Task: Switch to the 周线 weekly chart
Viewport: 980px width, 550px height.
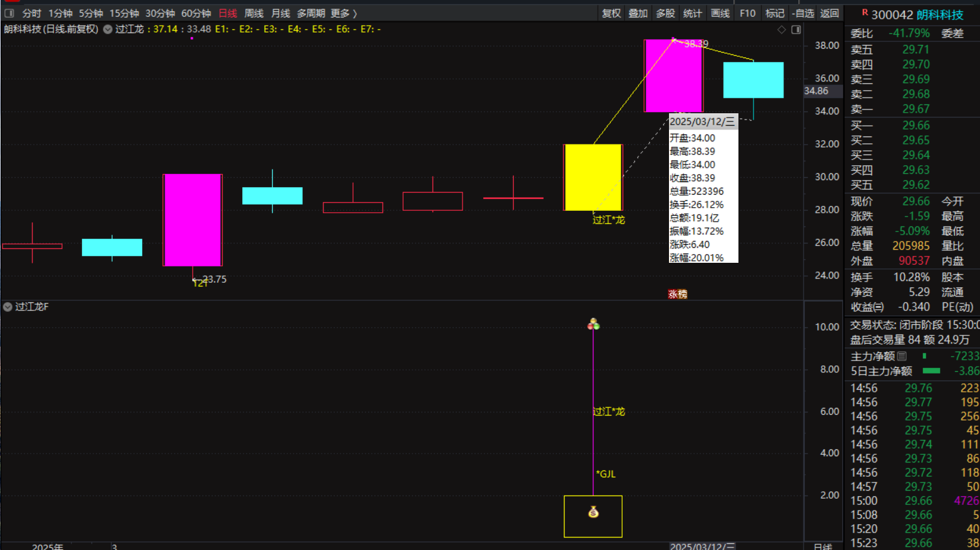Action: [253, 13]
